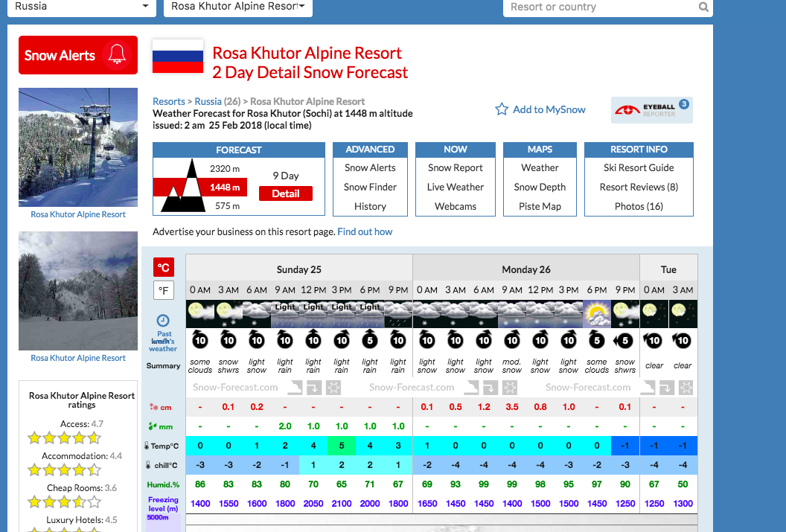The width and height of the screenshot is (786, 532).
Task: Open the chairlift photo thumbnail
Action: [78, 147]
